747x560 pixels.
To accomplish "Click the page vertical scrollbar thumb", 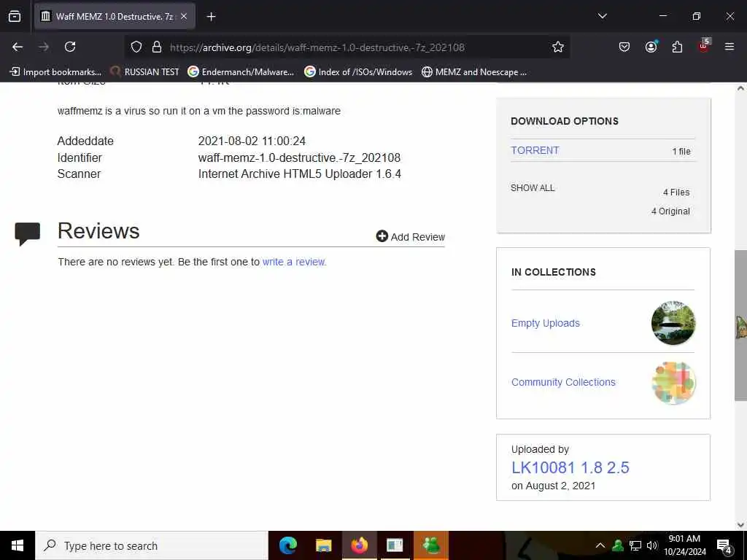I will click(741, 325).
